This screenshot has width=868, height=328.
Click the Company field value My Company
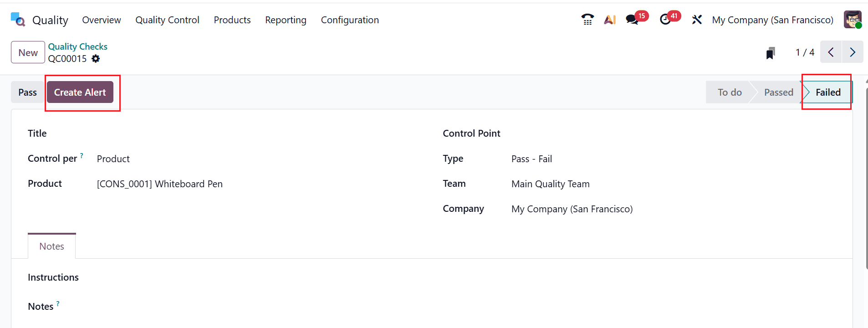click(572, 209)
